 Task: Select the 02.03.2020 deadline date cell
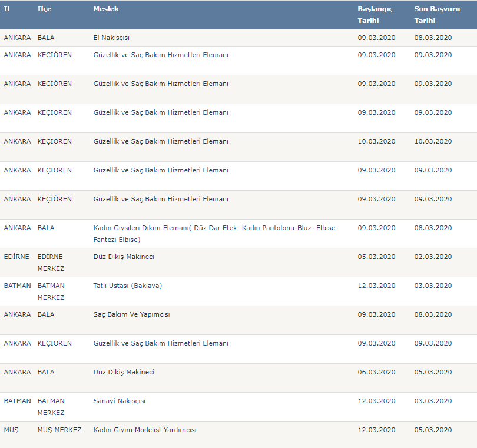click(x=433, y=257)
